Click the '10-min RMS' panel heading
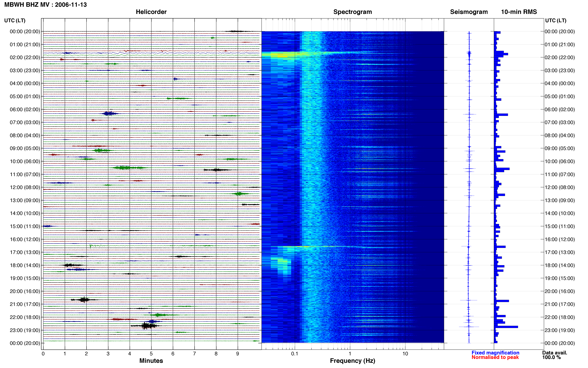The height and width of the screenshot is (368, 588). (x=519, y=12)
